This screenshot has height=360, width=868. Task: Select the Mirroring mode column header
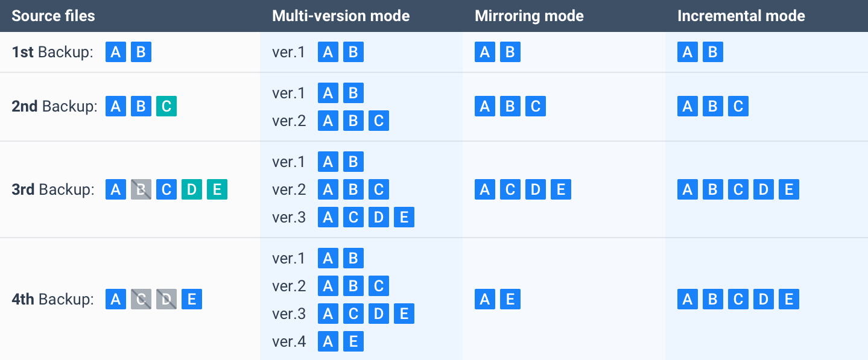click(529, 16)
